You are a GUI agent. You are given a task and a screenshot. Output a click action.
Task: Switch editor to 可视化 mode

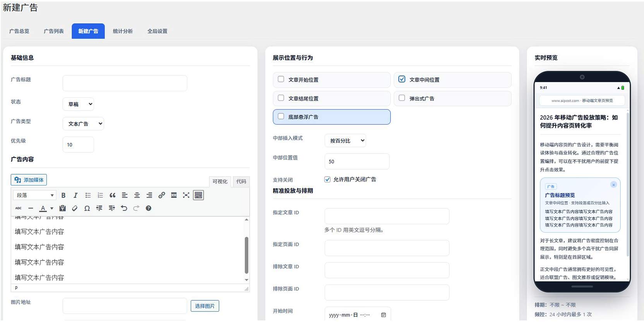coord(220,182)
